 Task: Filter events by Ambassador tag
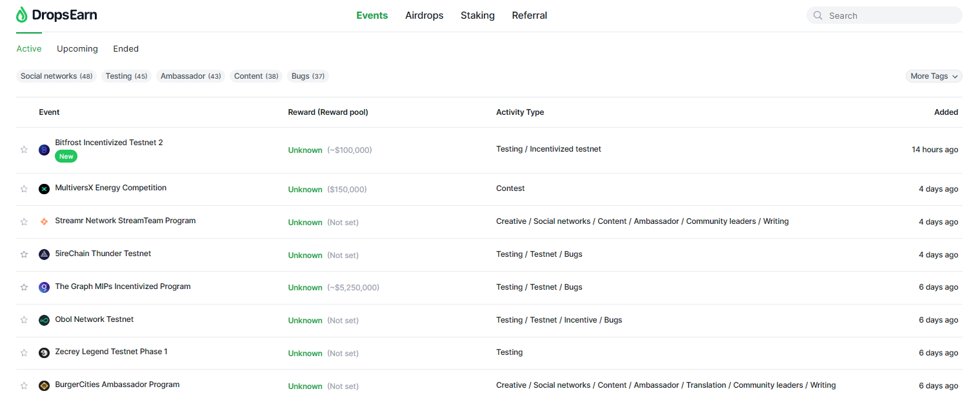point(190,76)
